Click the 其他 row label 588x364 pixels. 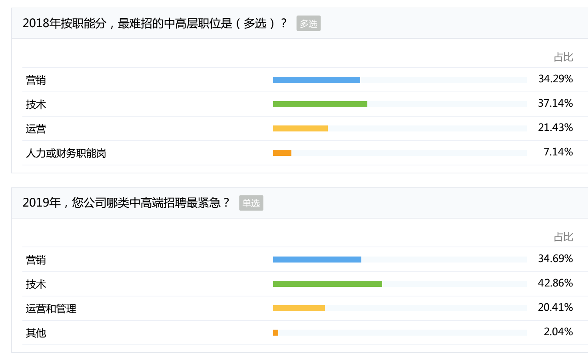pyautogui.click(x=36, y=333)
